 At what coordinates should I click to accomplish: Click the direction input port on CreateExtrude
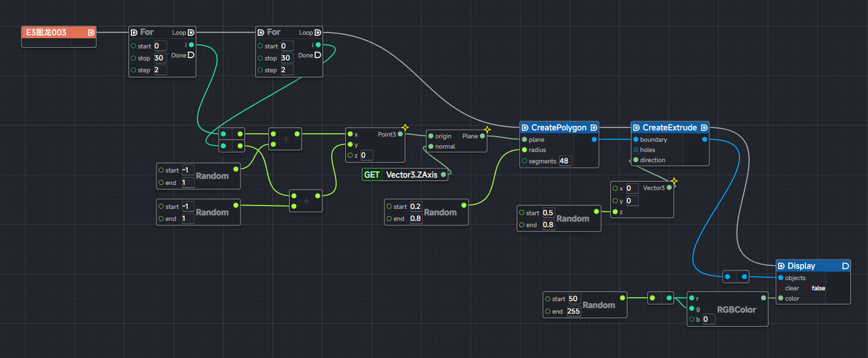635,160
